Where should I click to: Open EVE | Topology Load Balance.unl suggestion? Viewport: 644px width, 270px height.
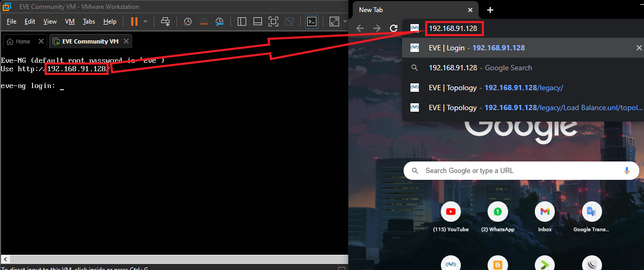click(523, 107)
